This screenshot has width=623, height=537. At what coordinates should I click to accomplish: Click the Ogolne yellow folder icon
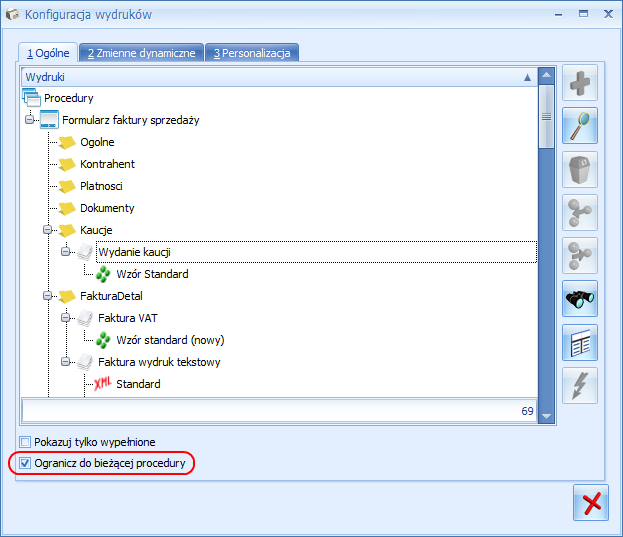click(67, 142)
